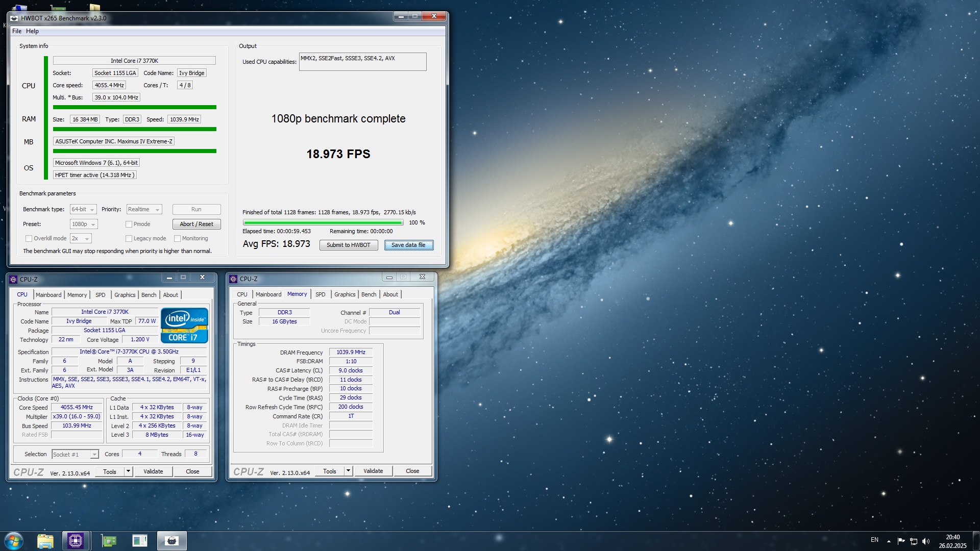Expand the Tools arrow in the CPU-Z Memory window
980x551 pixels.
click(x=349, y=471)
